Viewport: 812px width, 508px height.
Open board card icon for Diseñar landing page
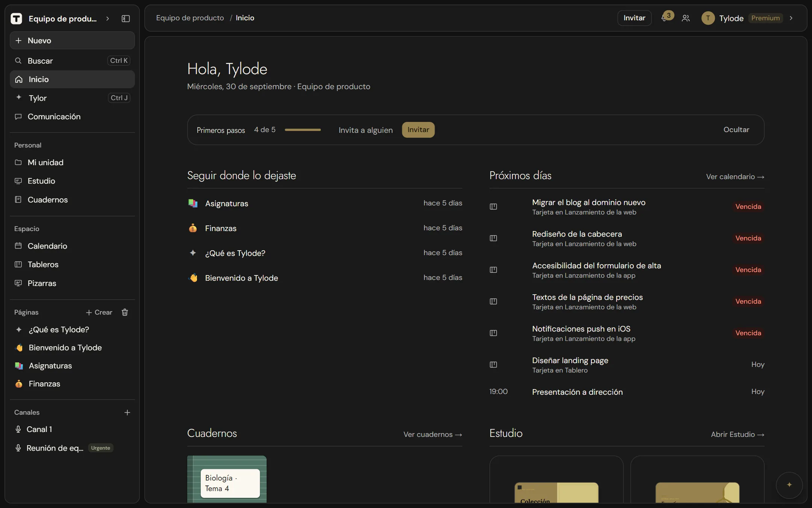(493, 365)
